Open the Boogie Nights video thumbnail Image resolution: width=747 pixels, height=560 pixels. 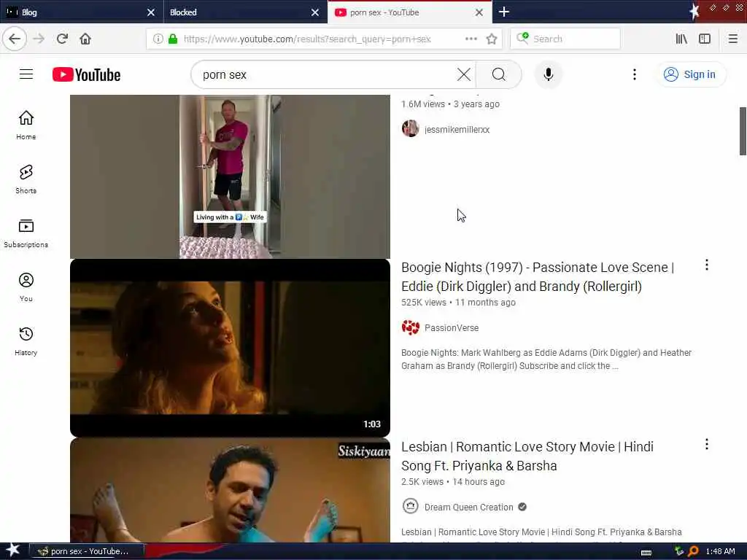tap(230, 348)
